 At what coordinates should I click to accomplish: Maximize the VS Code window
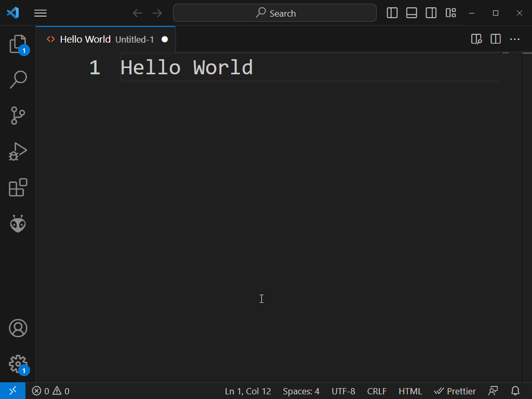[495, 13]
